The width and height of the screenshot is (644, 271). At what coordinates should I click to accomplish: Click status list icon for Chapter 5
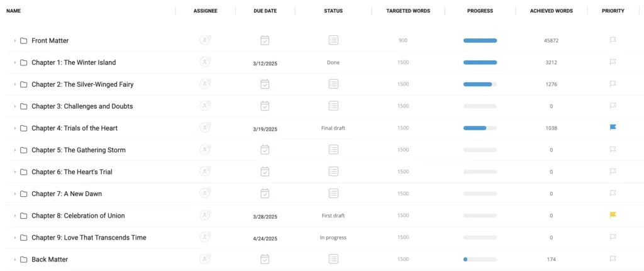pos(333,150)
